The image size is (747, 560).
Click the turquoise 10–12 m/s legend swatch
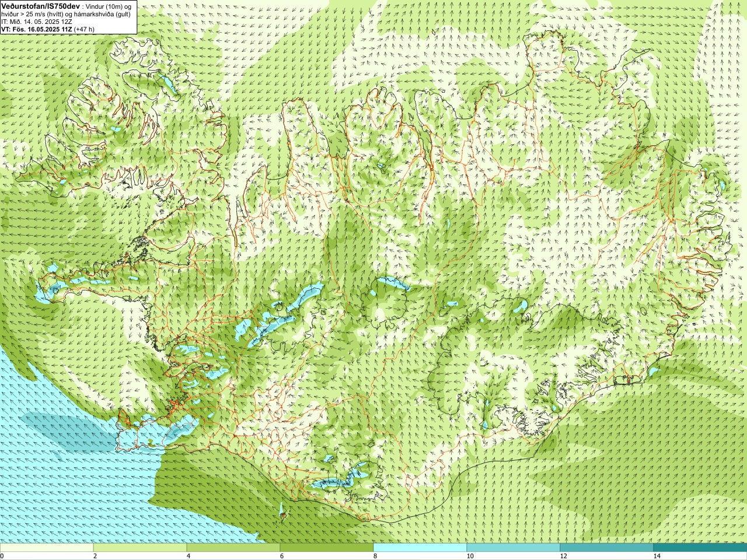[514, 548]
